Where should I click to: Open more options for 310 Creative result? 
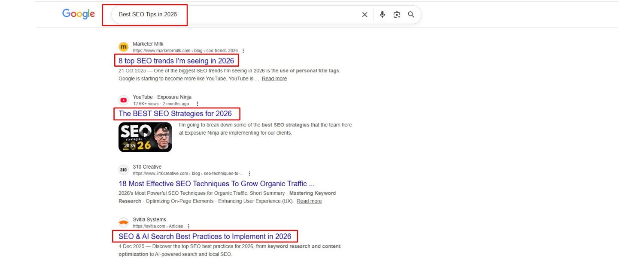pyautogui.click(x=249, y=174)
